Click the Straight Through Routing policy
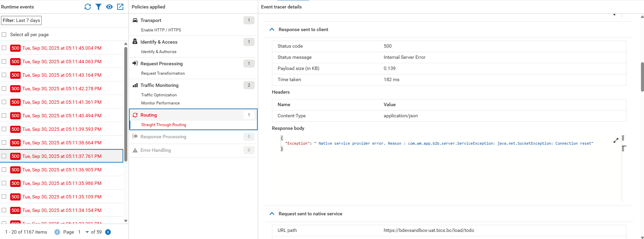644x239 pixels. 164,125
